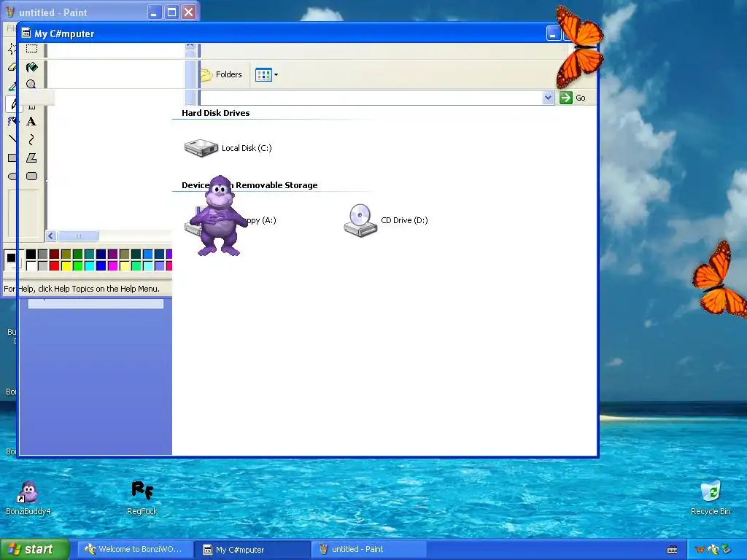Maximize the untitled - Paint window
Viewport: 747px width, 560px height.
[171, 12]
